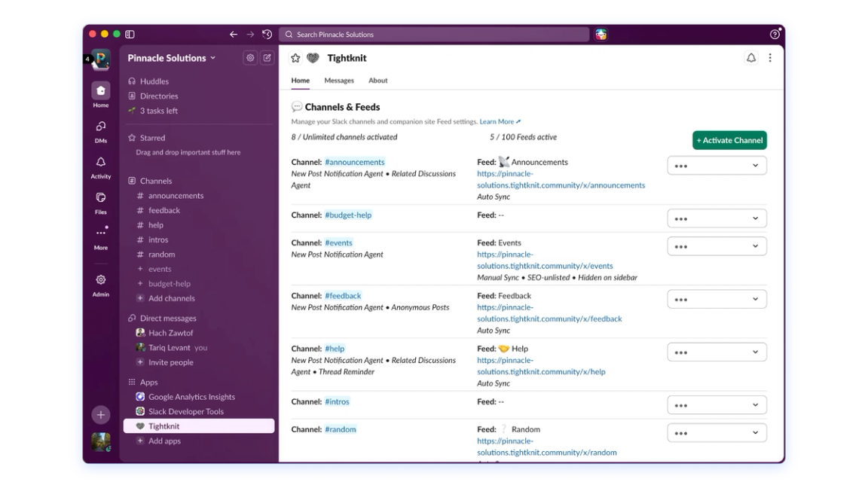Open the #random channel link

click(x=341, y=429)
